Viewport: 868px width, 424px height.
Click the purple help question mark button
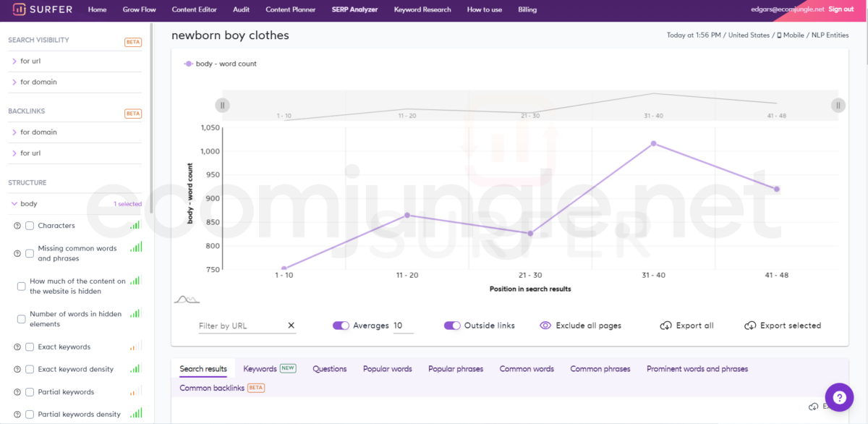pos(839,397)
